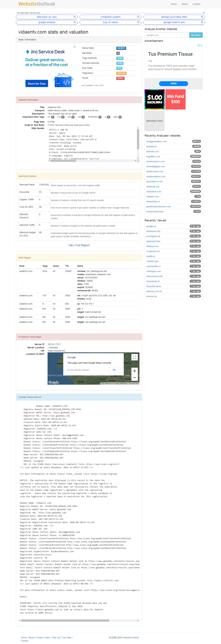Click search icon in 'television en vivo' box
Viewport: 221px width, 644px height.
pyautogui.click(x=74, y=17)
